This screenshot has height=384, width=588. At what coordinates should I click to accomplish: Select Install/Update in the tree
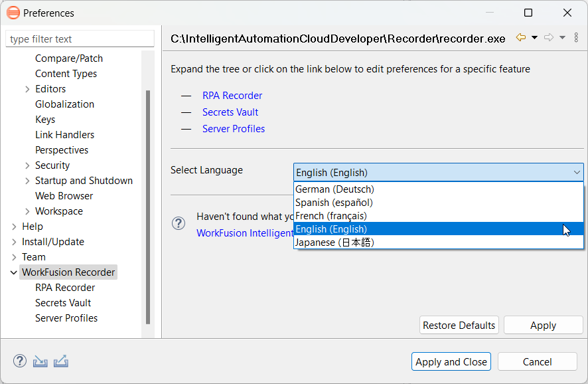pos(53,242)
